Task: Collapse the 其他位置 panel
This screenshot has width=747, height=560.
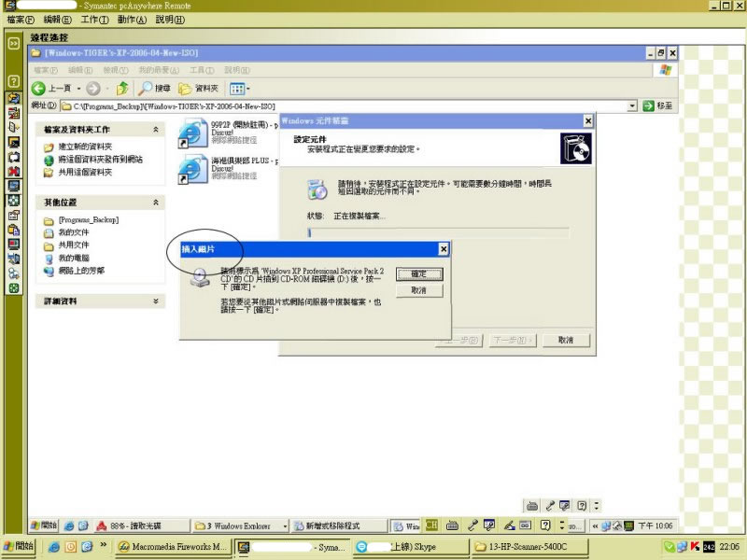Action: (156, 203)
